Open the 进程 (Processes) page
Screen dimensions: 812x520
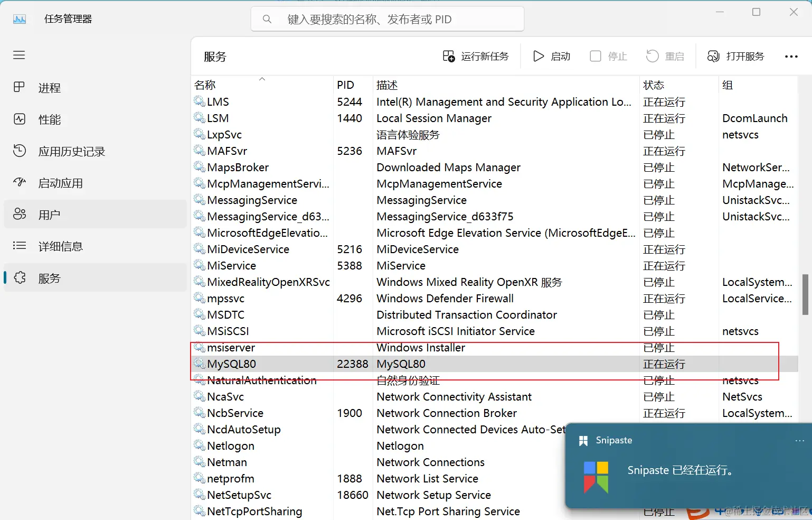(x=96, y=88)
